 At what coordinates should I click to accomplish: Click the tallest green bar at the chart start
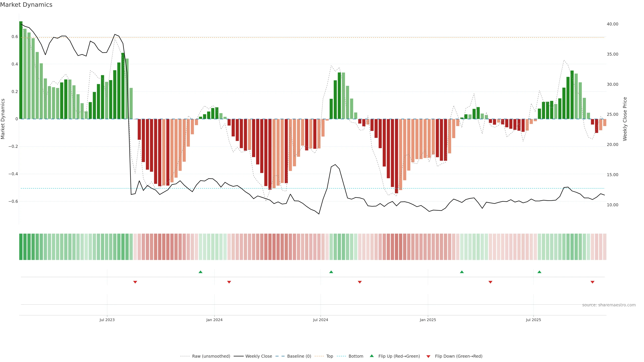[21, 70]
